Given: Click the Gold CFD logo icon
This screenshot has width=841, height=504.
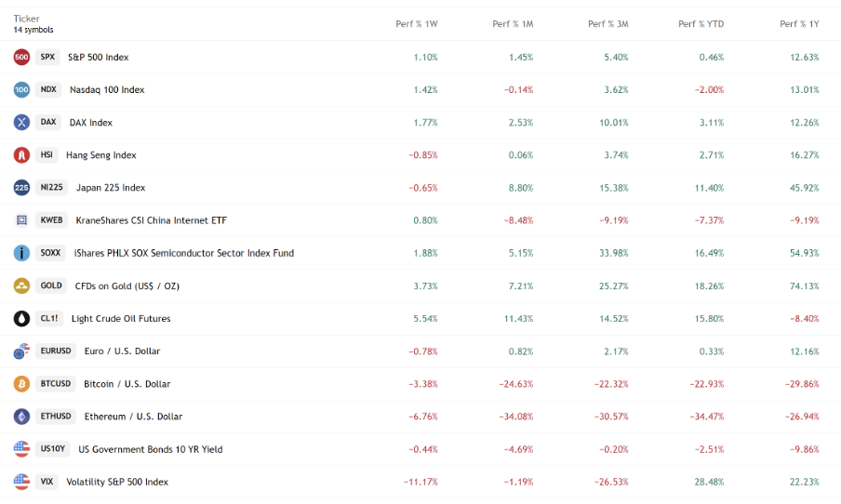Looking at the screenshot, I should pos(21,285).
